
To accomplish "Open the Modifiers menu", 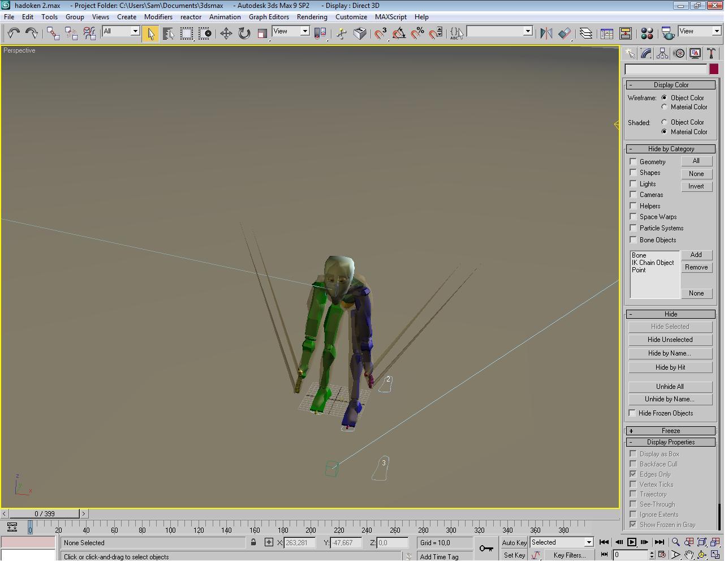I will point(158,17).
